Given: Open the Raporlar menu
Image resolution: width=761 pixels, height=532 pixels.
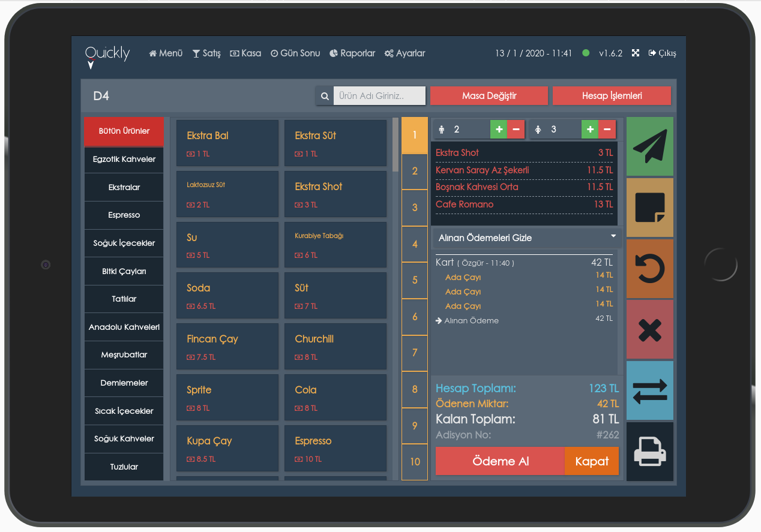Looking at the screenshot, I should [352, 53].
